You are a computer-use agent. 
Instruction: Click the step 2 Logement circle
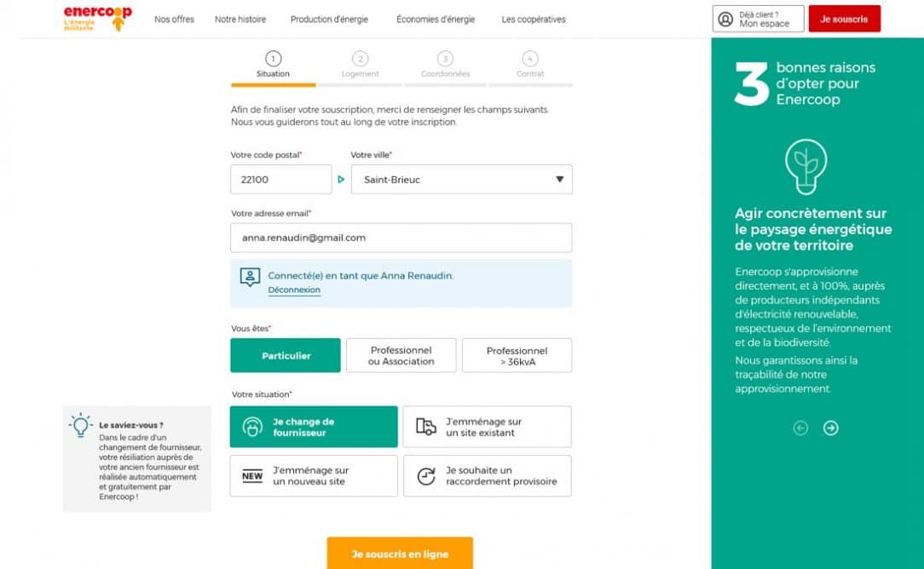click(360, 59)
